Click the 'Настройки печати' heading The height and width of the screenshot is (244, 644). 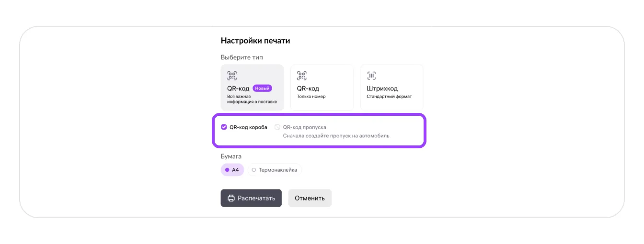tap(255, 41)
